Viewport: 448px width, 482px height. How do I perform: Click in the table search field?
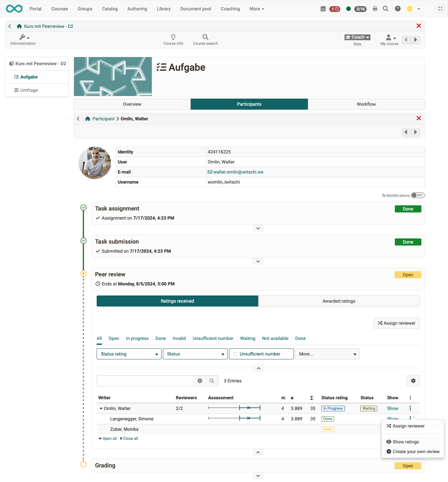pyautogui.click(x=145, y=381)
